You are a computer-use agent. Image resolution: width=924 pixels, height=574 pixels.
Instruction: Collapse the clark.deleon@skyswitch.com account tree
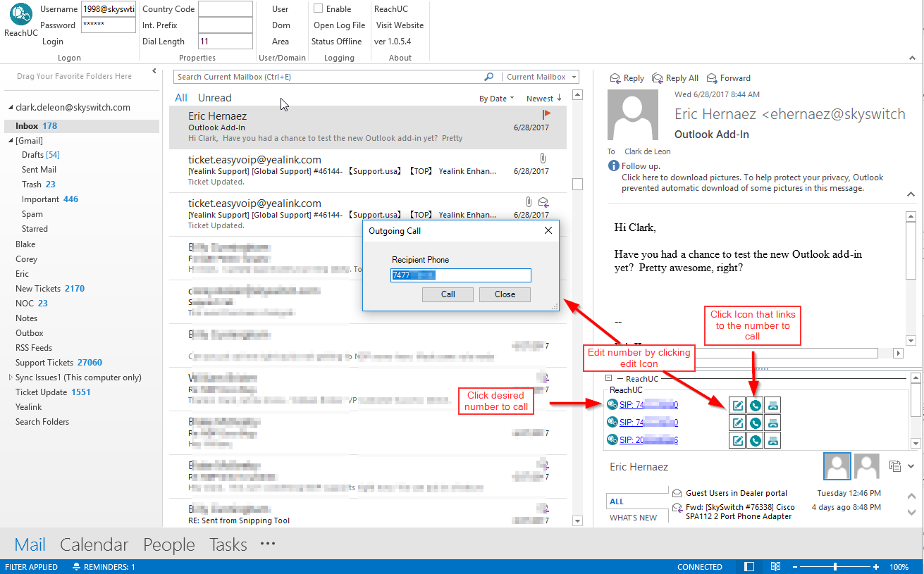[x=11, y=108]
